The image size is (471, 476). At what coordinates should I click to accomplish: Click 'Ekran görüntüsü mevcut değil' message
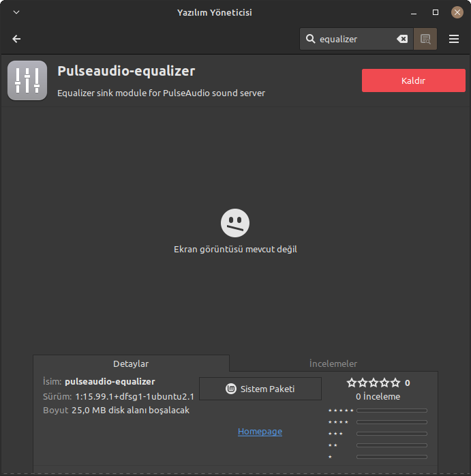pyautogui.click(x=235, y=249)
